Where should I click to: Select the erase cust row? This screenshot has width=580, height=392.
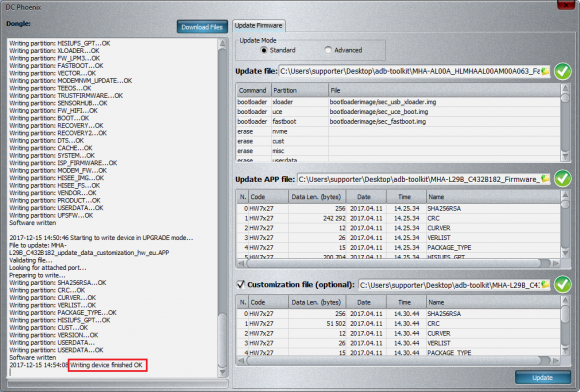click(x=398, y=141)
